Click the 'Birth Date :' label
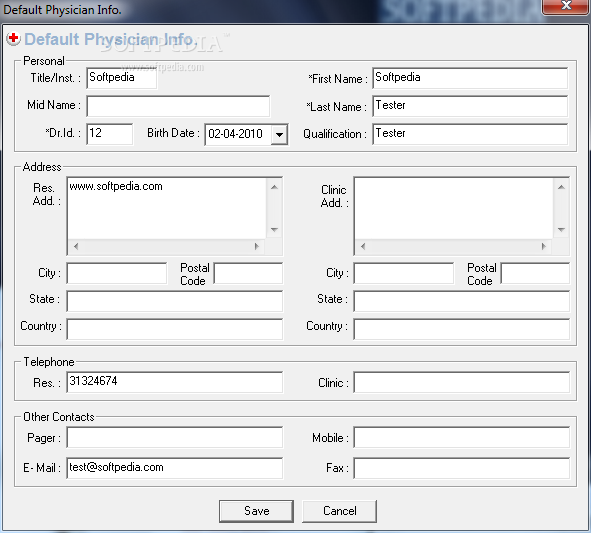591x533 pixels. pyautogui.click(x=173, y=133)
